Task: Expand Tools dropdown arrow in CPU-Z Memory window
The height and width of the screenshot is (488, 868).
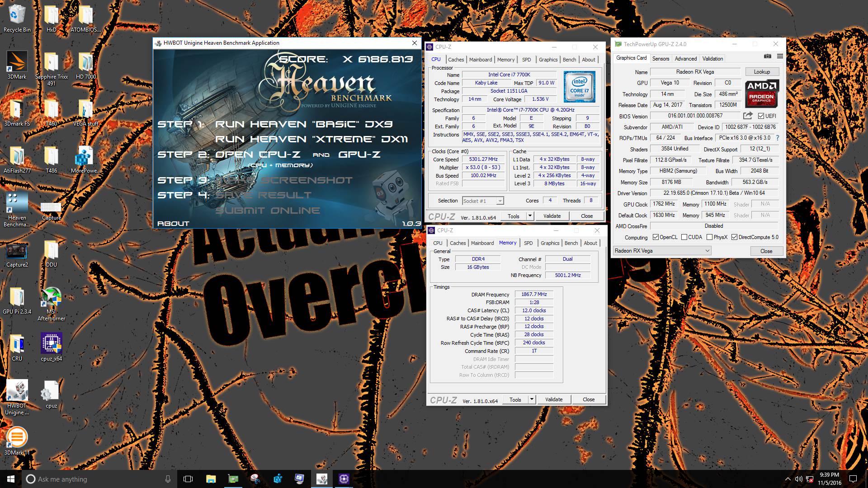Action: [532, 399]
